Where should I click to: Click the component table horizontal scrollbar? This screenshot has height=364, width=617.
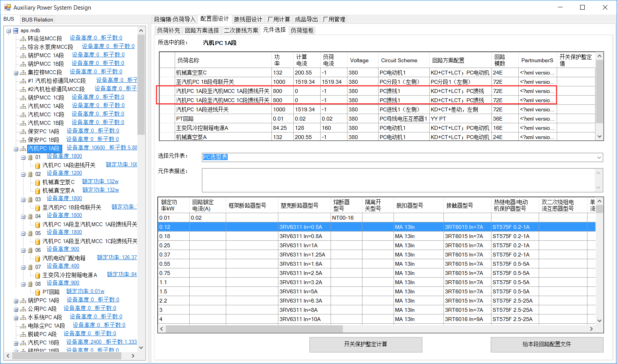point(254,329)
